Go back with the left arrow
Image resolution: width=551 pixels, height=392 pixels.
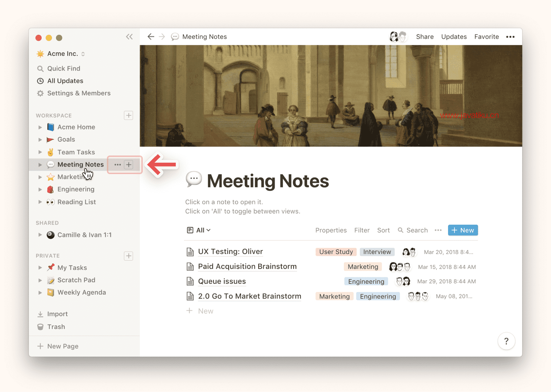(151, 37)
